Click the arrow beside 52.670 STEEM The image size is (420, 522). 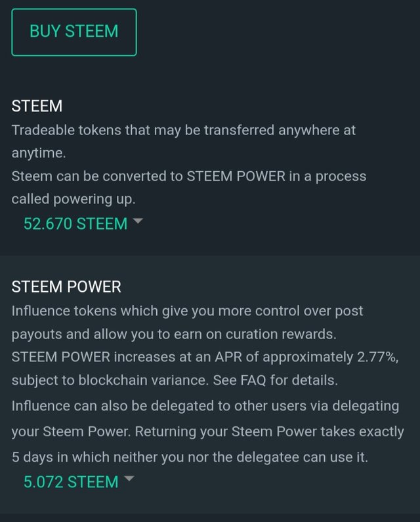tap(137, 222)
